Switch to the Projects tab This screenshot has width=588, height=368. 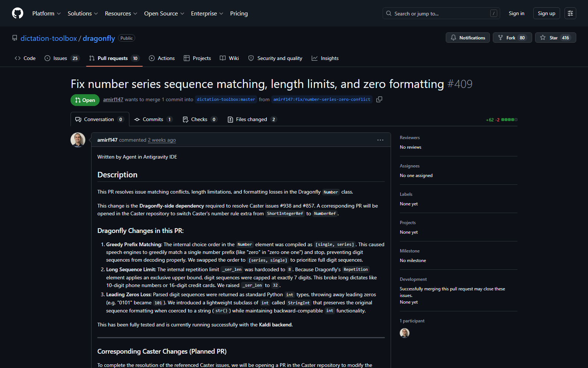(x=197, y=58)
